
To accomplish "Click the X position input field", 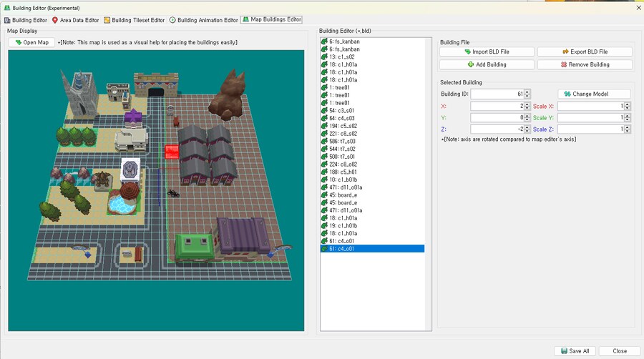I will click(497, 106).
